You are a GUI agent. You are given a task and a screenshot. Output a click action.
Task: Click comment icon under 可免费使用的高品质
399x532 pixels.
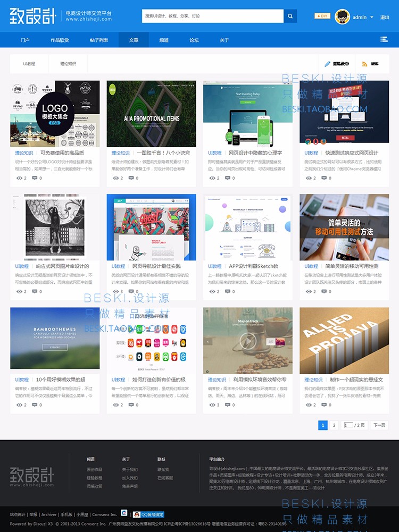(x=35, y=178)
